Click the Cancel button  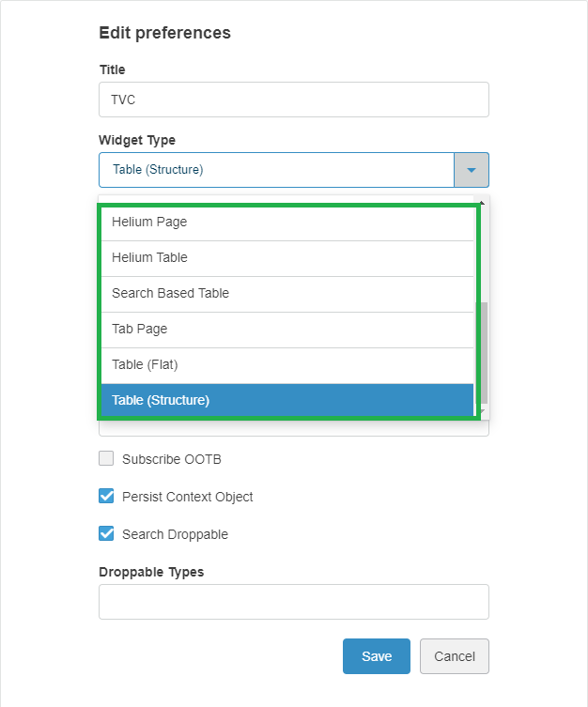[x=454, y=656]
